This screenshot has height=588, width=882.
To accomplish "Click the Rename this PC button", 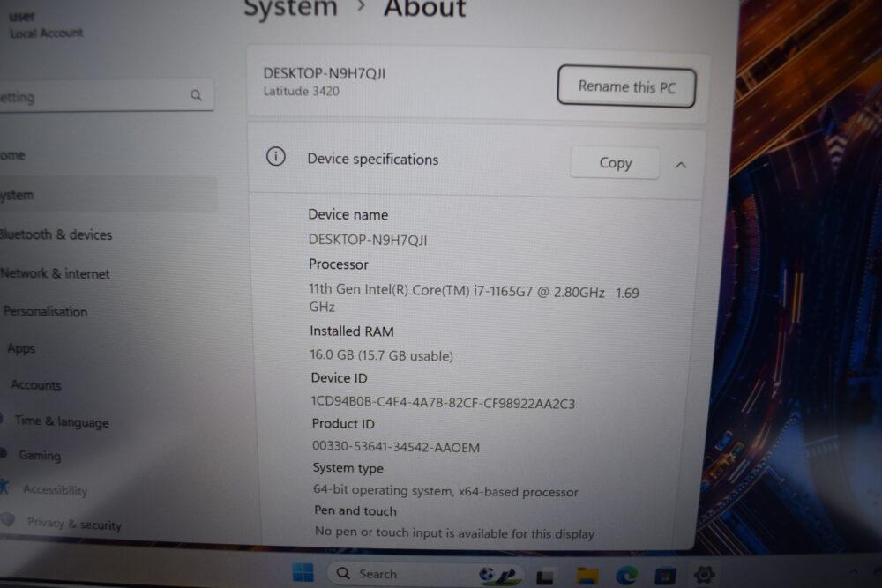I will click(626, 86).
